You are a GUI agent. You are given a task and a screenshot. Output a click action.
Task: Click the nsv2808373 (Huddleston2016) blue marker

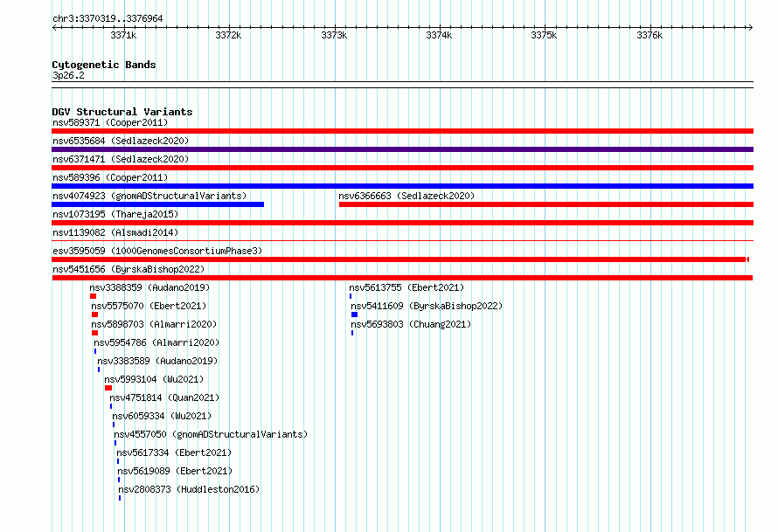(x=120, y=498)
